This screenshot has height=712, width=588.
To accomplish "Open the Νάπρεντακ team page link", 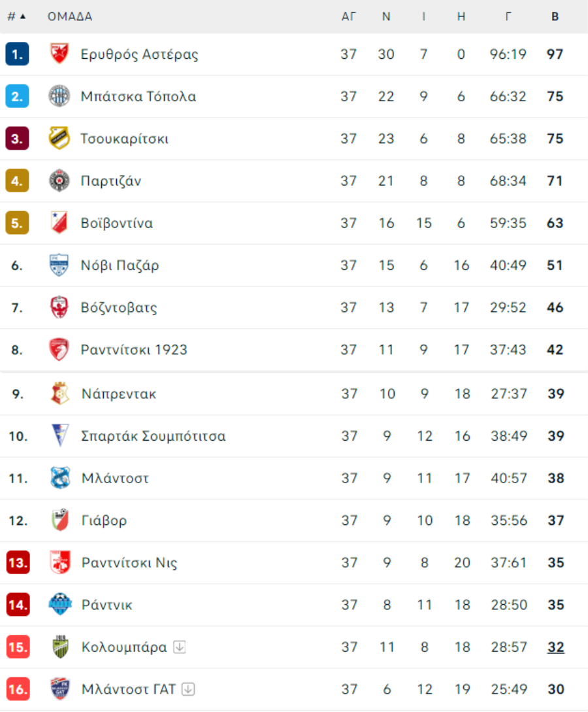I will [x=119, y=394].
